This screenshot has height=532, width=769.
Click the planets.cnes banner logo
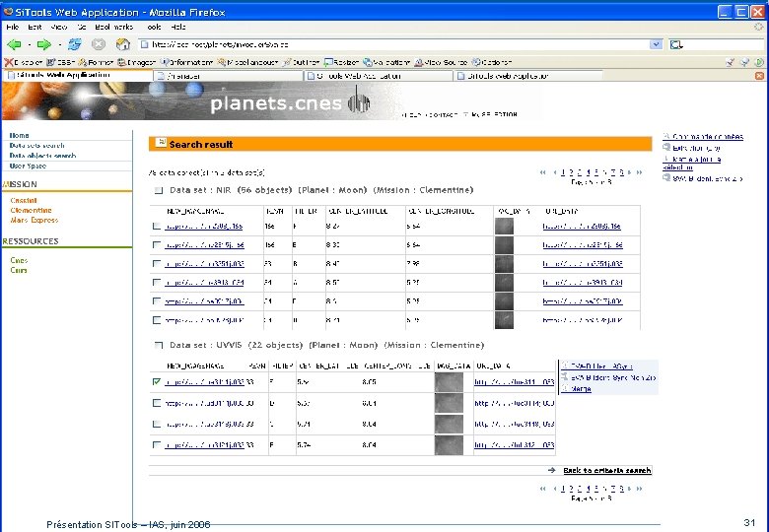[x=289, y=102]
